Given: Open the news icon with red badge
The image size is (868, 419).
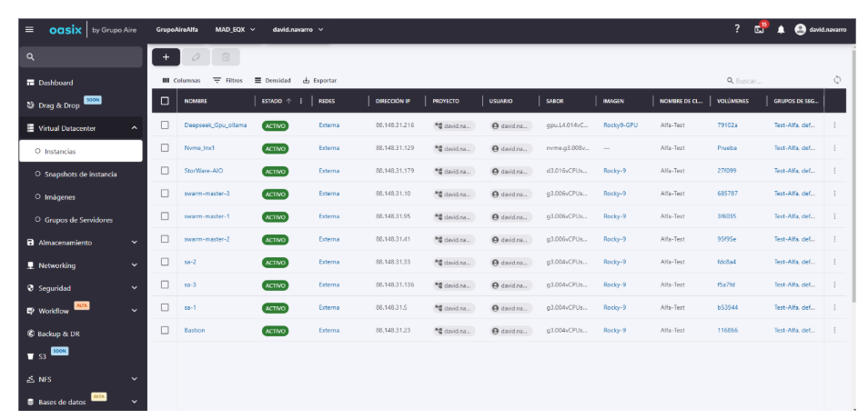Looking at the screenshot, I should [759, 29].
